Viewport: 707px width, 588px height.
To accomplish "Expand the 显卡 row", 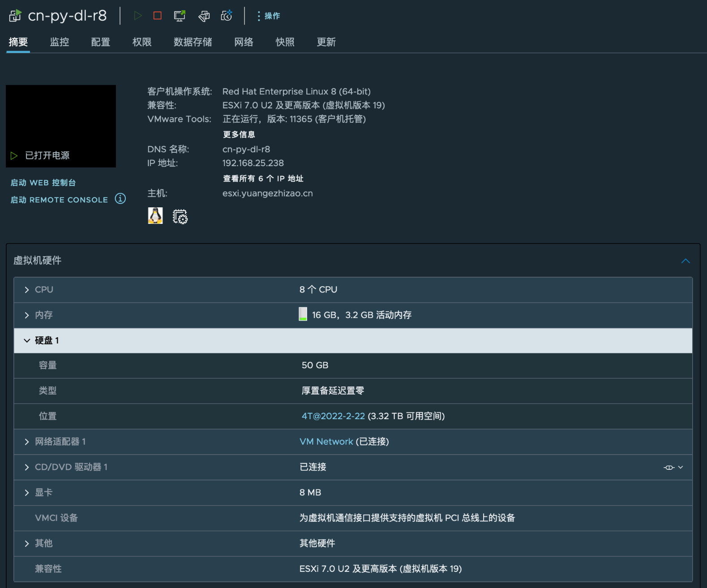I will (27, 493).
